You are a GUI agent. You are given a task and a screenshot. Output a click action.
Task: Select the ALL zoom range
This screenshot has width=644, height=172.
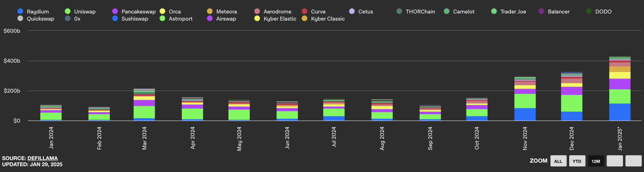click(x=558, y=161)
